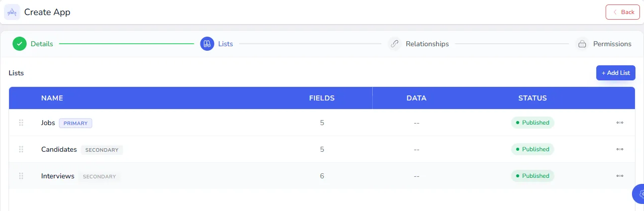Open the Candidates list

pos(59,149)
